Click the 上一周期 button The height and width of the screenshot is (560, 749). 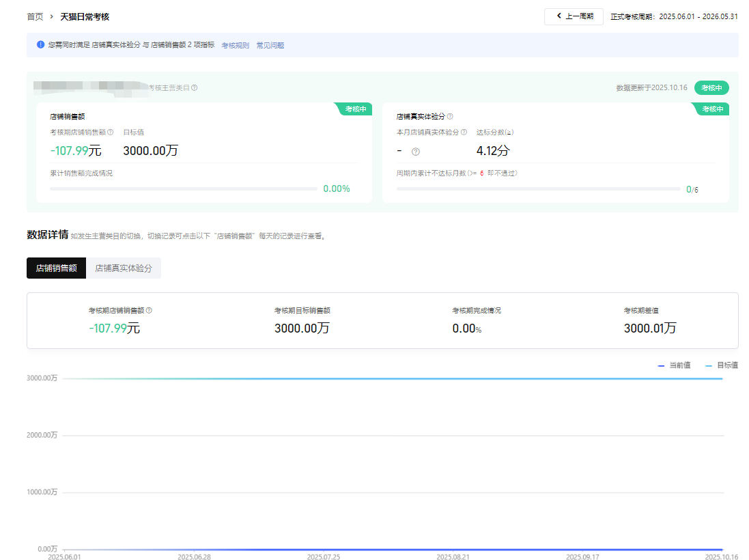(574, 16)
